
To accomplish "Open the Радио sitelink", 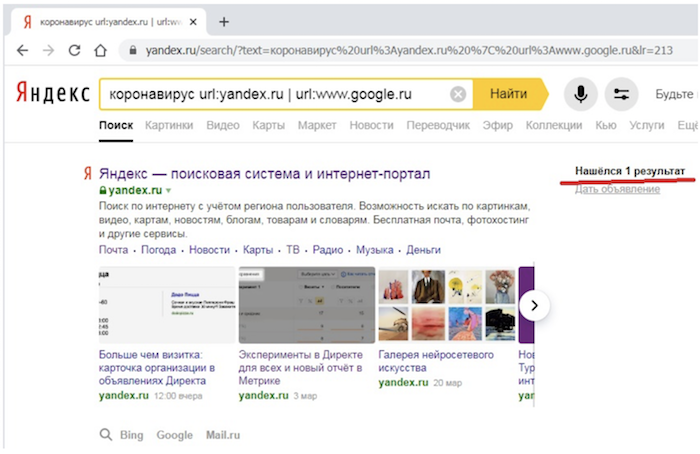I will [328, 250].
